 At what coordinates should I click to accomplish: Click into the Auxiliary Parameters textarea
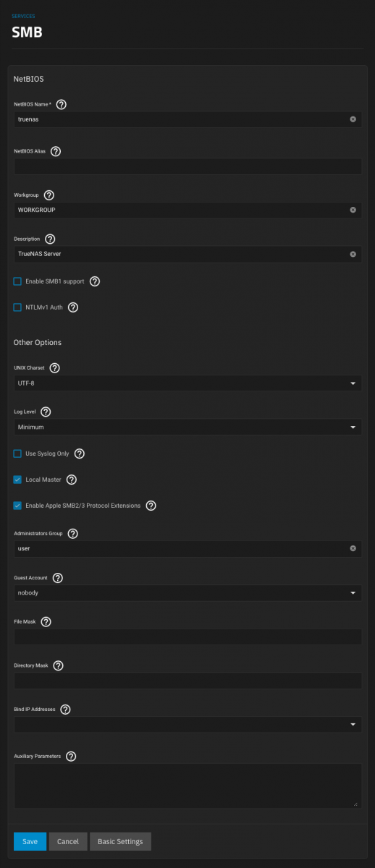[x=187, y=786]
